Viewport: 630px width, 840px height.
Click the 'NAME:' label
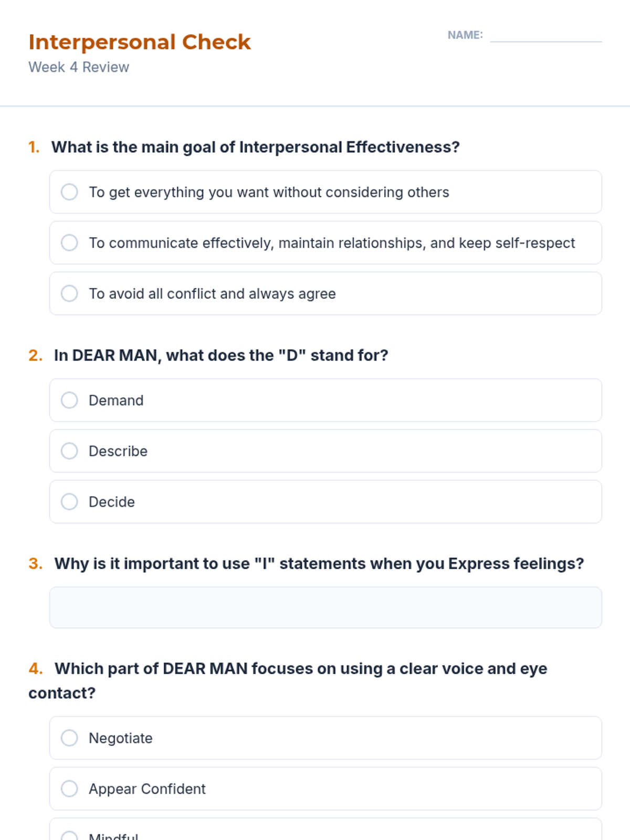pyautogui.click(x=465, y=35)
